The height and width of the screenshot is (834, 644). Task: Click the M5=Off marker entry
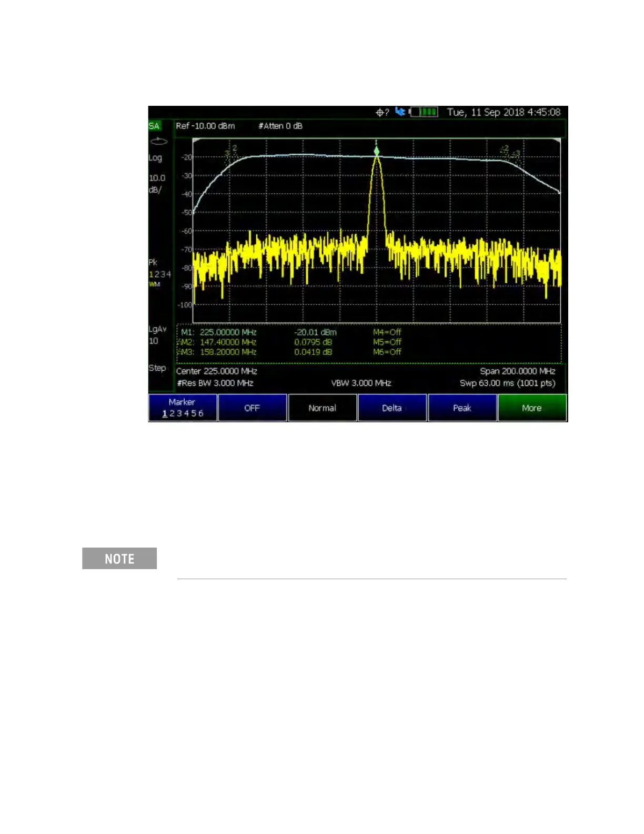pos(387,342)
